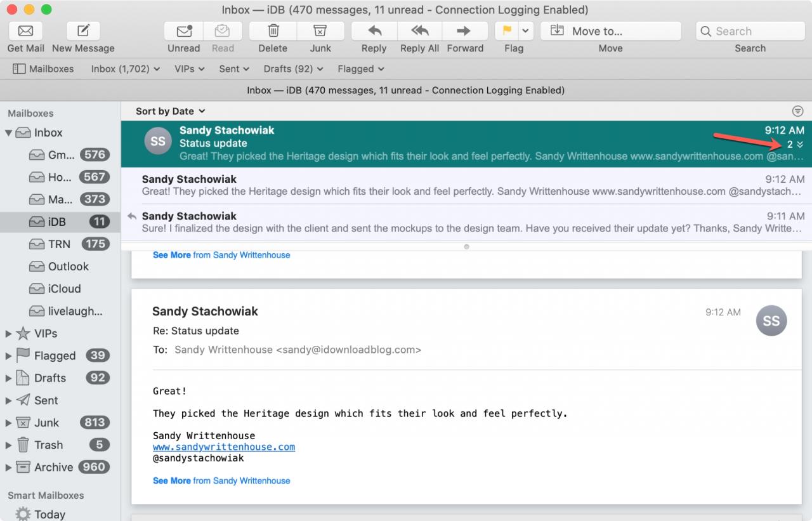Open the www.sandywrittenhouse.com link
The height and width of the screenshot is (521, 812).
(224, 447)
